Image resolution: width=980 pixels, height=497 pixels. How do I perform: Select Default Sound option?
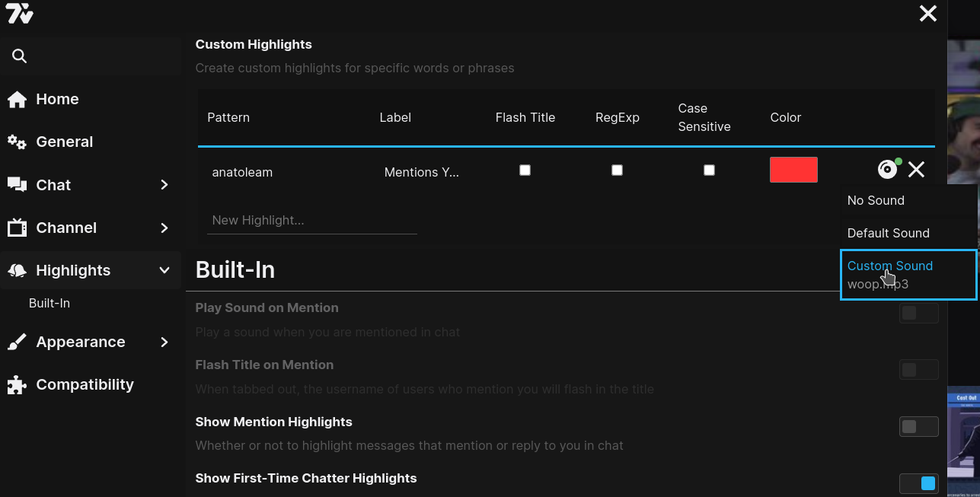(x=908, y=233)
